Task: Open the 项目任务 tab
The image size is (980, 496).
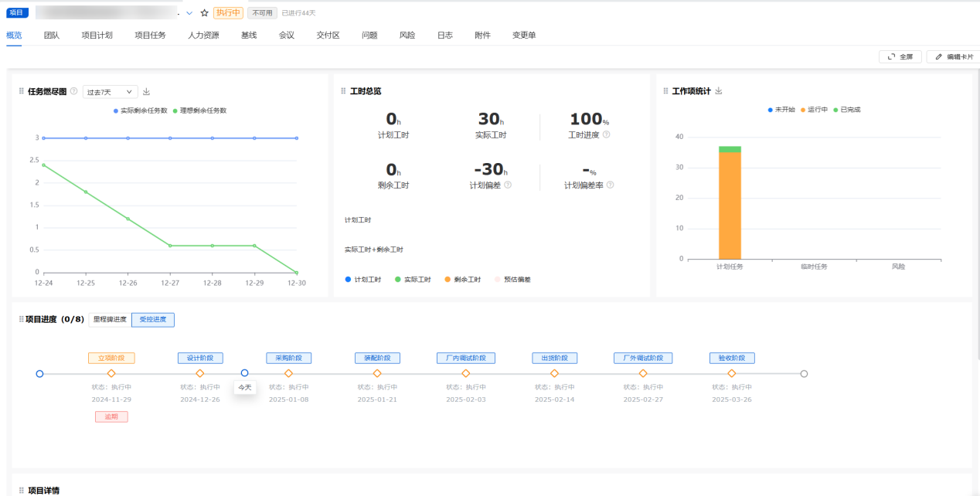Action: pyautogui.click(x=150, y=36)
